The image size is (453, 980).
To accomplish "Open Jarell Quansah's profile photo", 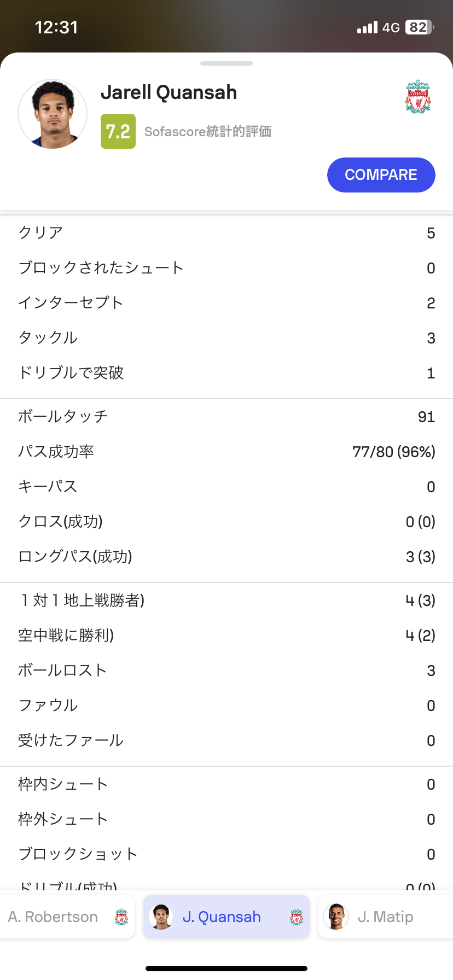I will 53,114.
